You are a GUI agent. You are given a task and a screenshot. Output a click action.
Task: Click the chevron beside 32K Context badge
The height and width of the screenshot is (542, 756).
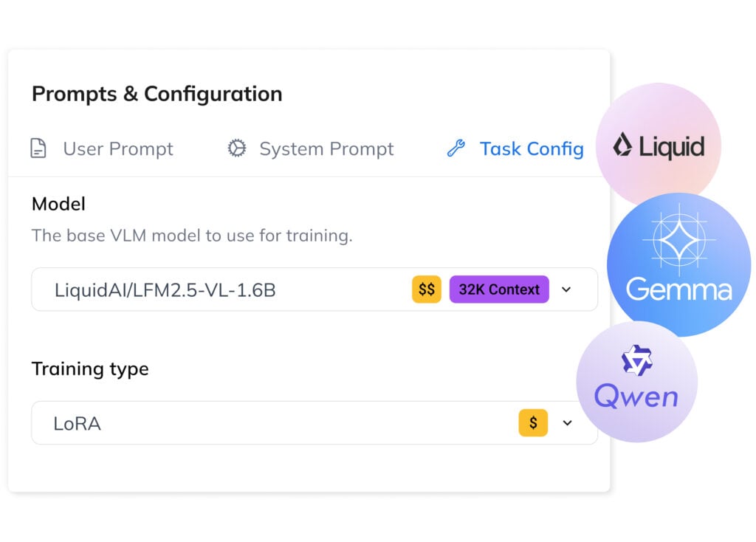coord(567,289)
